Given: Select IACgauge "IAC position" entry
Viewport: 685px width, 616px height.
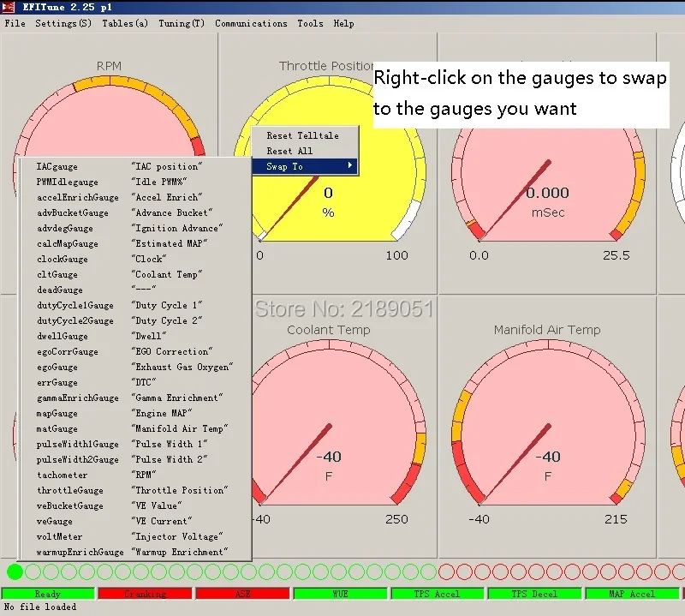Looking at the screenshot, I should point(134,166).
